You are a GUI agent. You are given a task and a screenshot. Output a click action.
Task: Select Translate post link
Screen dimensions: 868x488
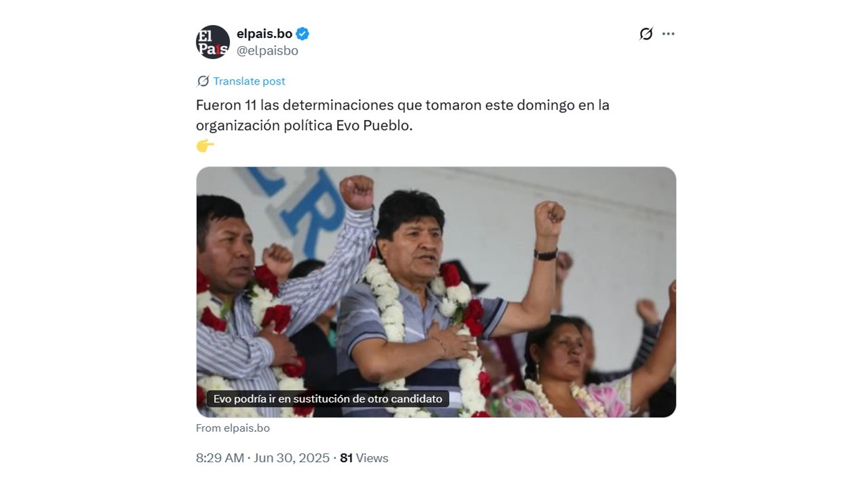[x=249, y=81]
